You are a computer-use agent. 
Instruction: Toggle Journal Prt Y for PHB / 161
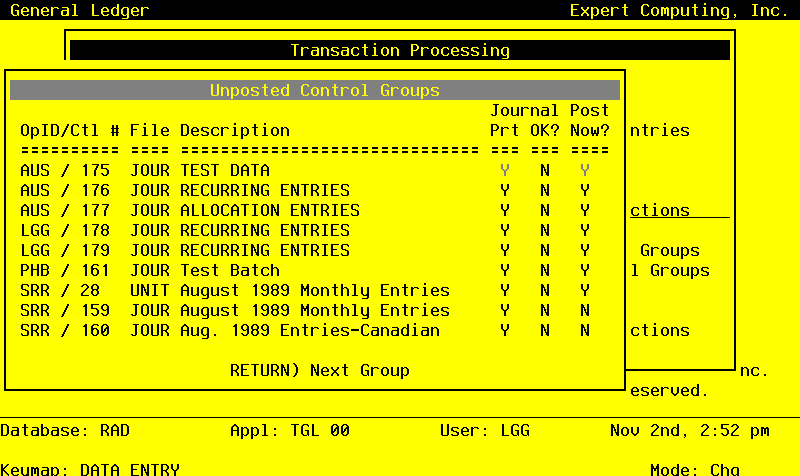[505, 270]
